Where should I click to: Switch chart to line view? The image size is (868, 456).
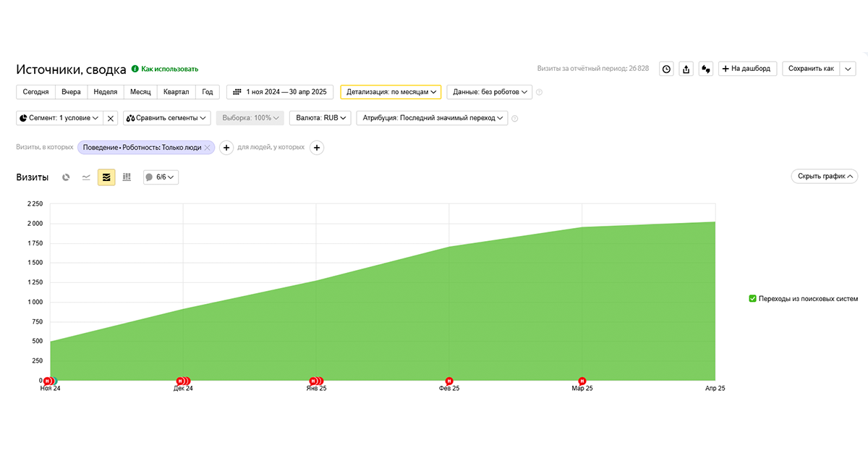[86, 177]
